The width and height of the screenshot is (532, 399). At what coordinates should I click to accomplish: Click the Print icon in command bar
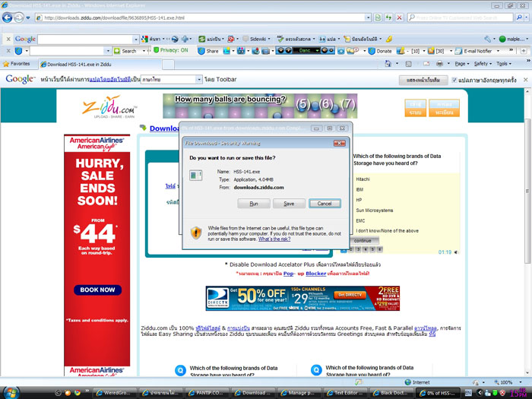440,63
